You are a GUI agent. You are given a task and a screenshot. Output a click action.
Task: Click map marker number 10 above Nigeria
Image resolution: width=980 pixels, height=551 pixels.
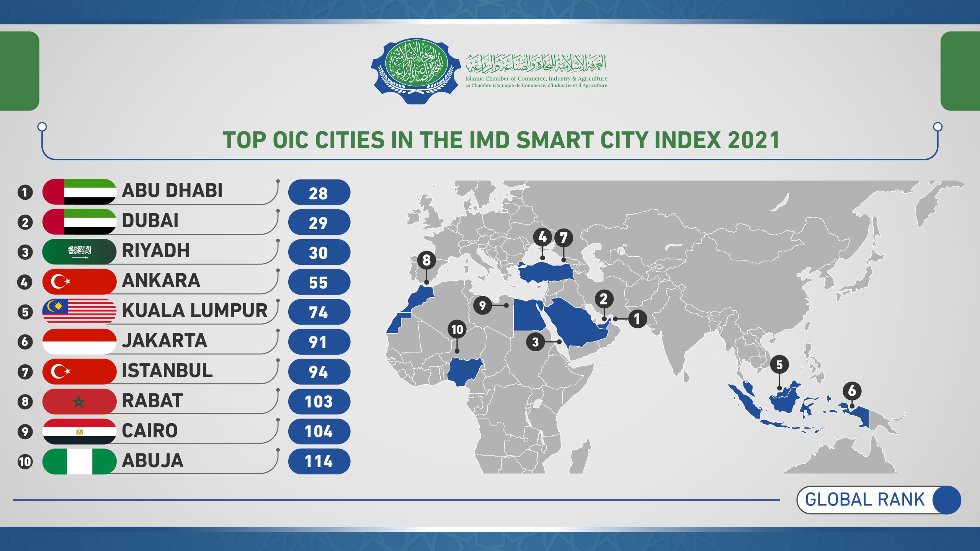457,329
